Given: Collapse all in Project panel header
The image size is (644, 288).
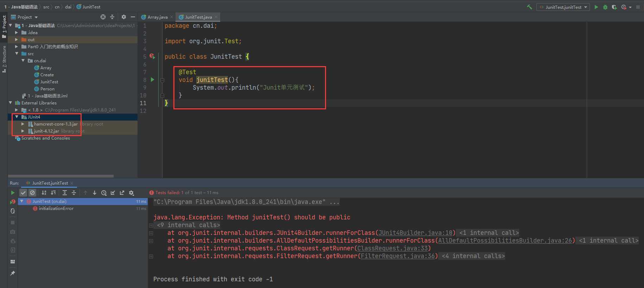Looking at the screenshot, I should tap(112, 17).
